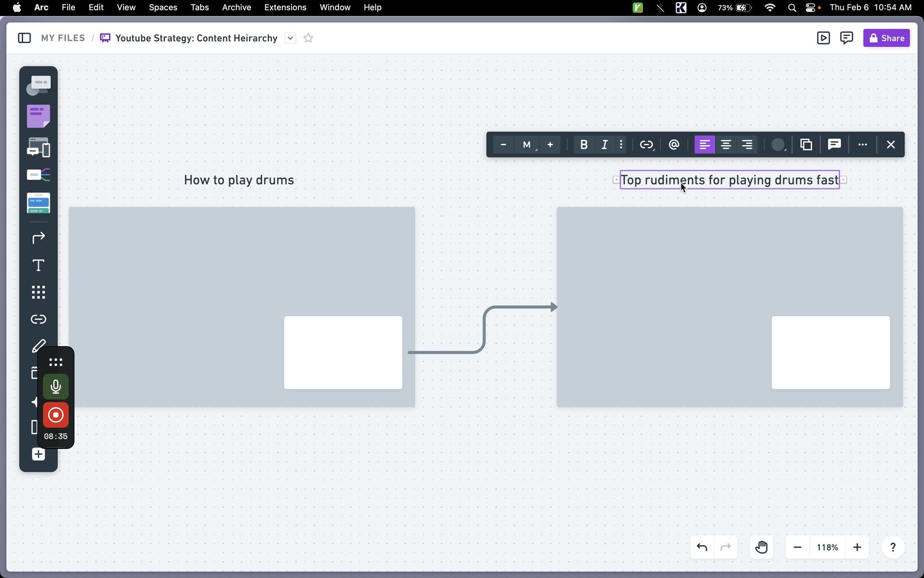Increase text size with the plus button
This screenshot has height=578, width=924.
pos(550,144)
